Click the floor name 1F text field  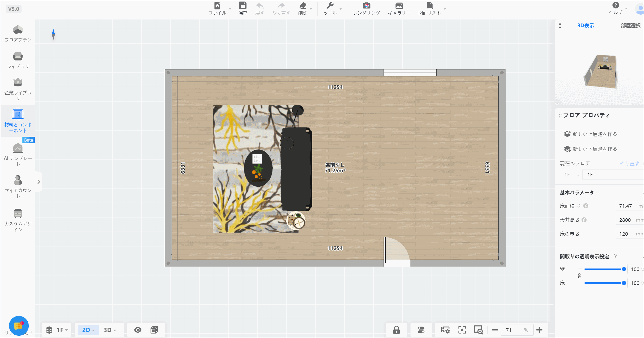(x=613, y=175)
